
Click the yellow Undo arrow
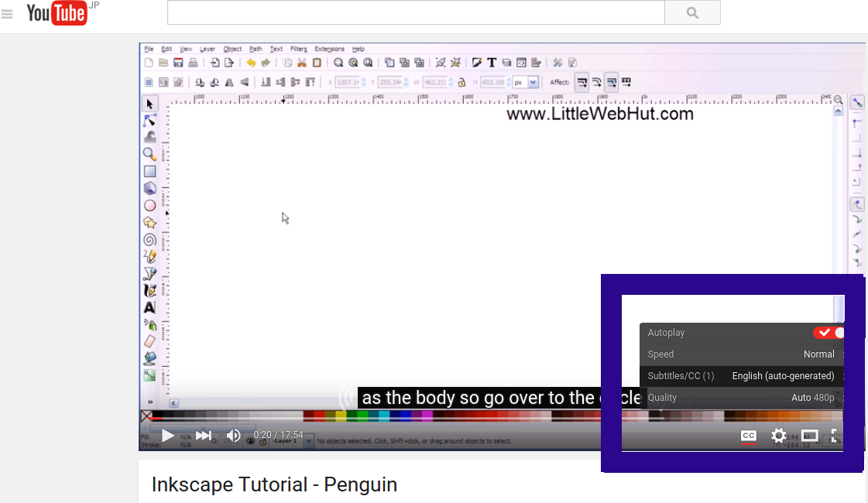(x=251, y=63)
